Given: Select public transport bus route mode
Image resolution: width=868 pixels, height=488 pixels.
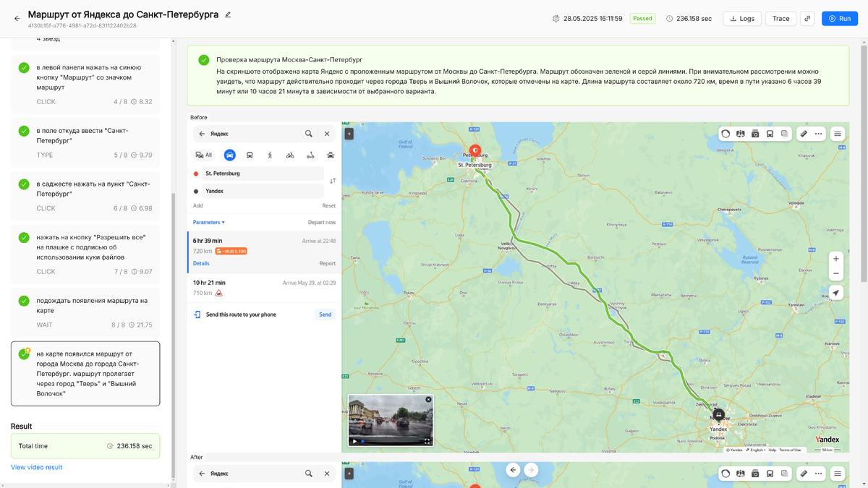Looking at the screenshot, I should click(x=250, y=155).
